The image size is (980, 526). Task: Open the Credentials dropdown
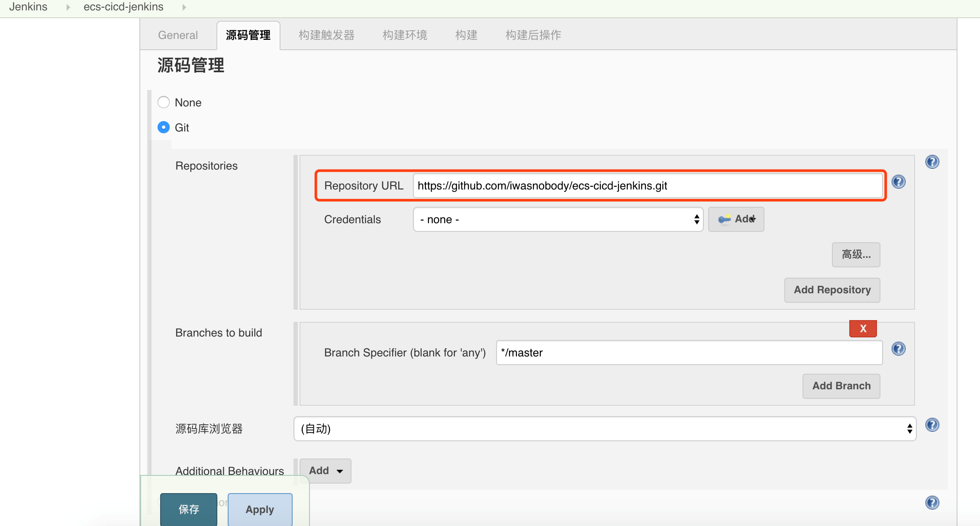pos(558,219)
